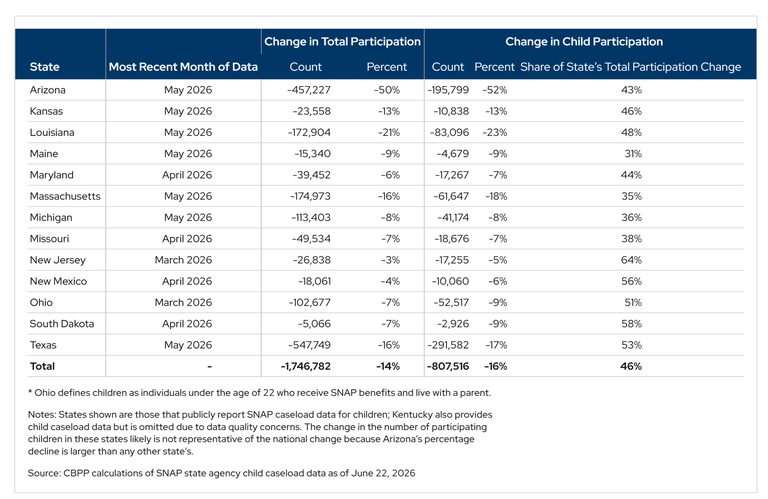Click the Louisiana state cell
The height and width of the screenshot is (499, 768).
tap(52, 133)
